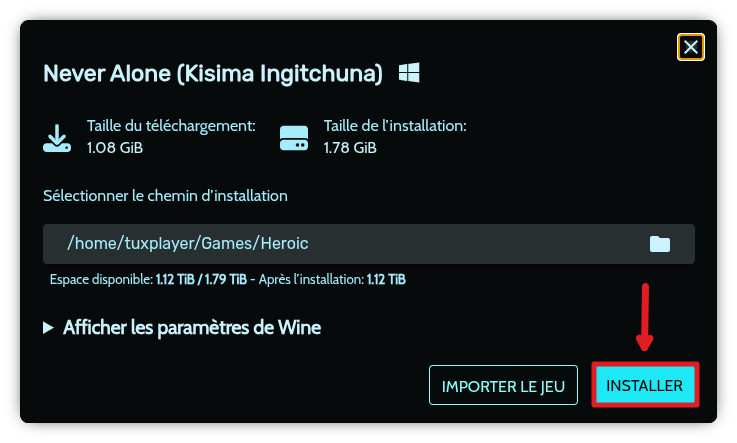Click the IMPORTER LE JEU button
This screenshot has width=737, height=443.
coord(503,385)
